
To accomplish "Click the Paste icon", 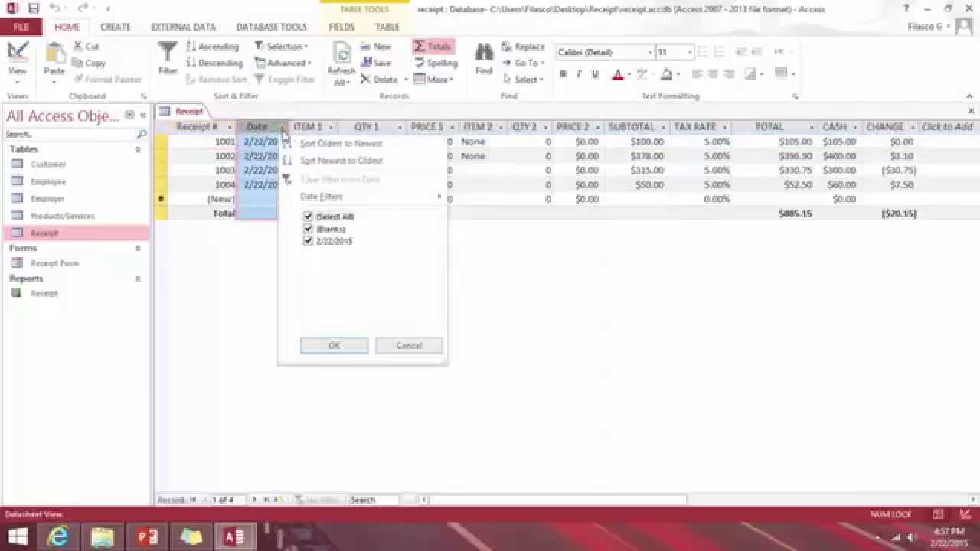I will tap(54, 54).
